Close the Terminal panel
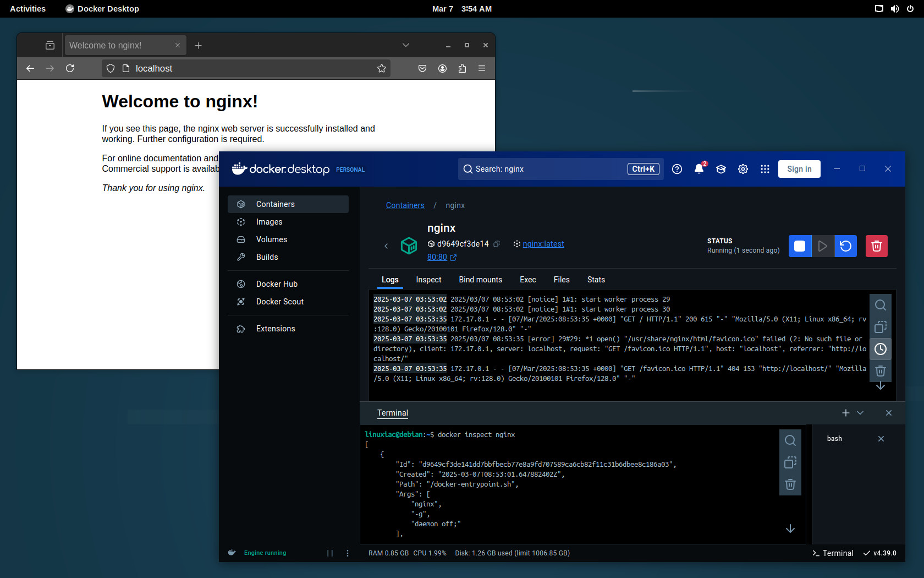This screenshot has width=924, height=578. [889, 413]
